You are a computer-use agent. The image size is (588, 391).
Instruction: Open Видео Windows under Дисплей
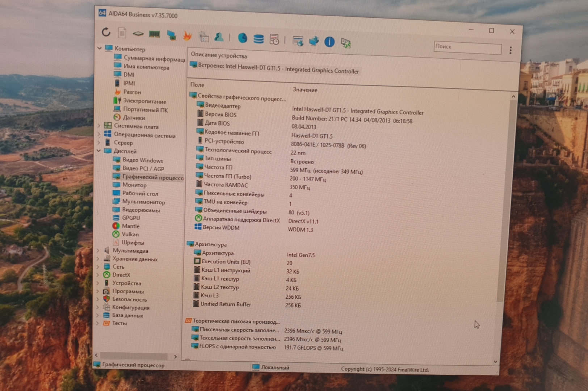tap(138, 160)
